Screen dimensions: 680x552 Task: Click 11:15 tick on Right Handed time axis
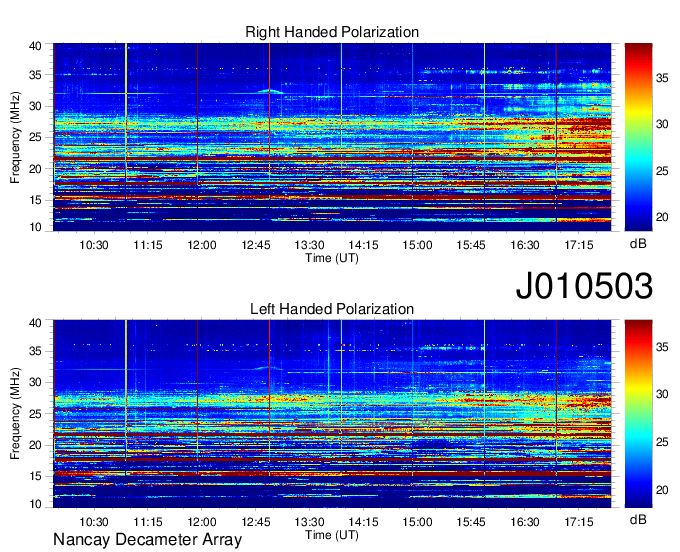pyautogui.click(x=147, y=245)
